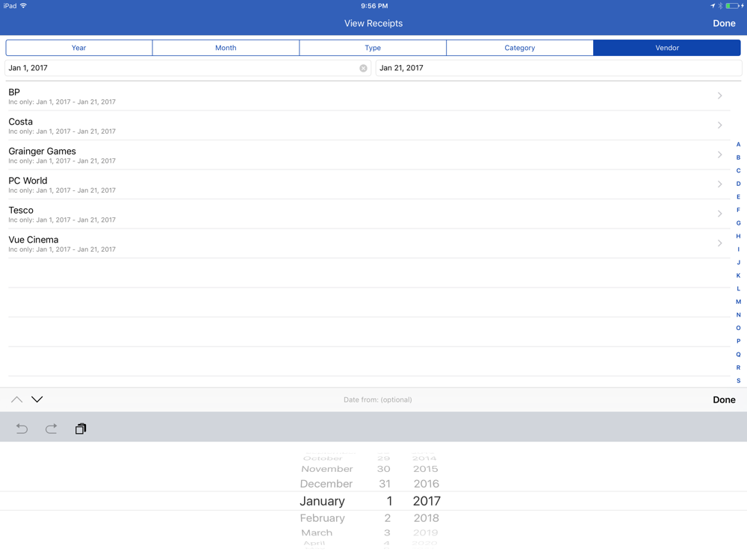747x560 pixels.
Task: Select the Grainger Games vendor name
Action: point(42,152)
